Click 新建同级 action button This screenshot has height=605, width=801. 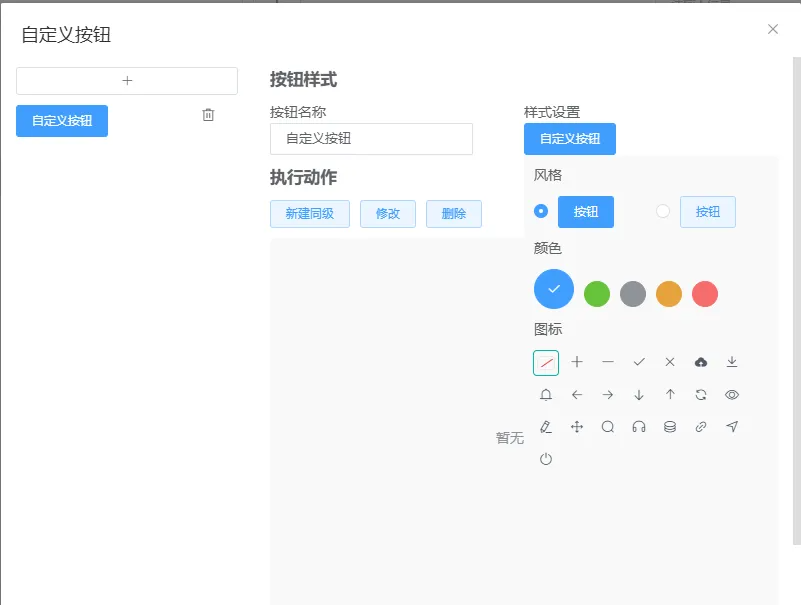[310, 214]
